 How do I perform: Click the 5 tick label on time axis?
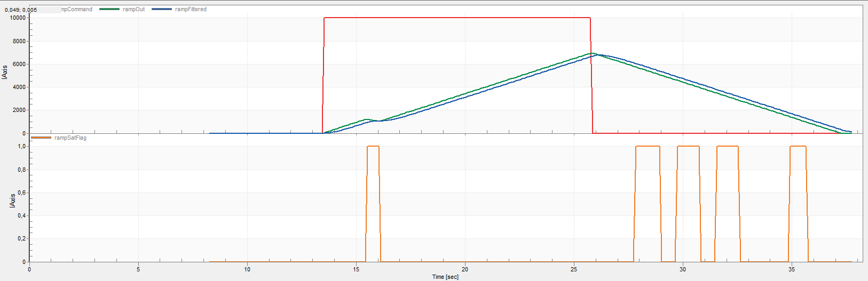138,269
